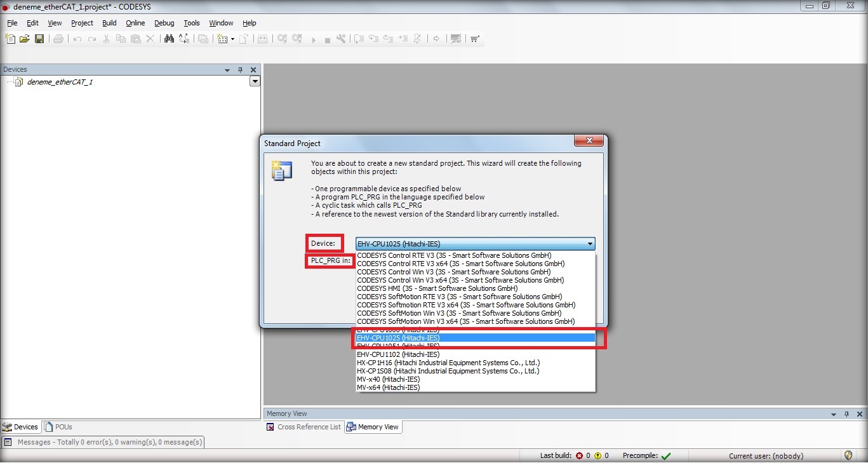Click the security shield icon in status bar
This screenshot has height=463, width=868.
point(848,455)
